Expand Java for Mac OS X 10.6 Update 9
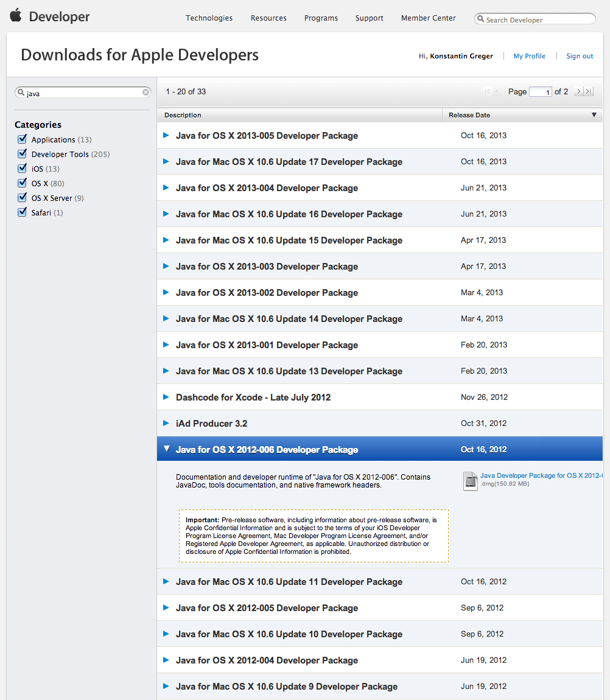The image size is (610, 700). click(x=166, y=686)
